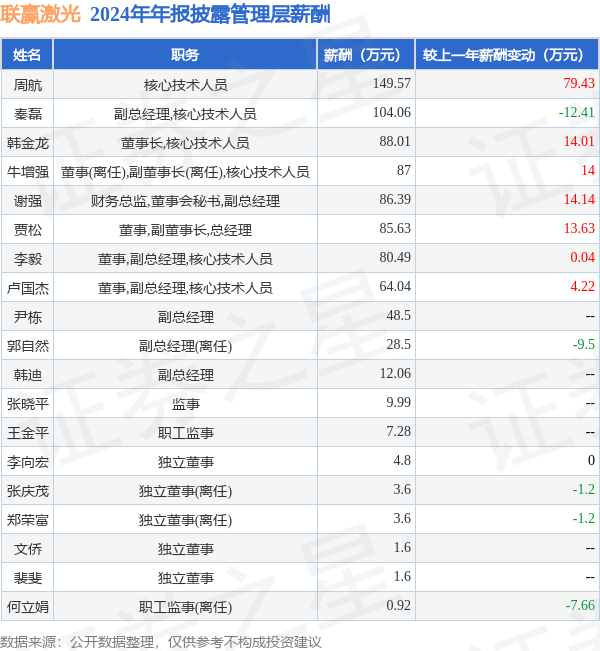Viewport: 600px width, 651px height.
Task: Select the name 郑荣富
Action: 28,520
